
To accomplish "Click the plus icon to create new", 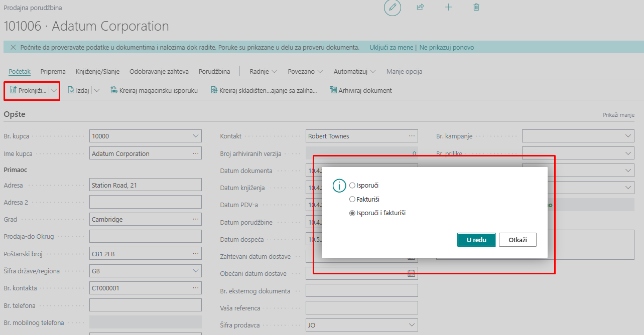I will click(x=448, y=8).
